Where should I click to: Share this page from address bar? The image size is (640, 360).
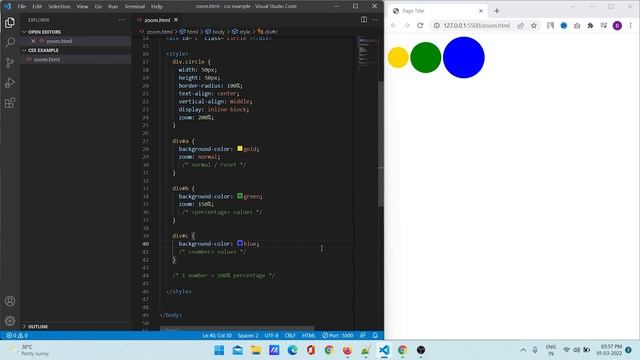520,25
